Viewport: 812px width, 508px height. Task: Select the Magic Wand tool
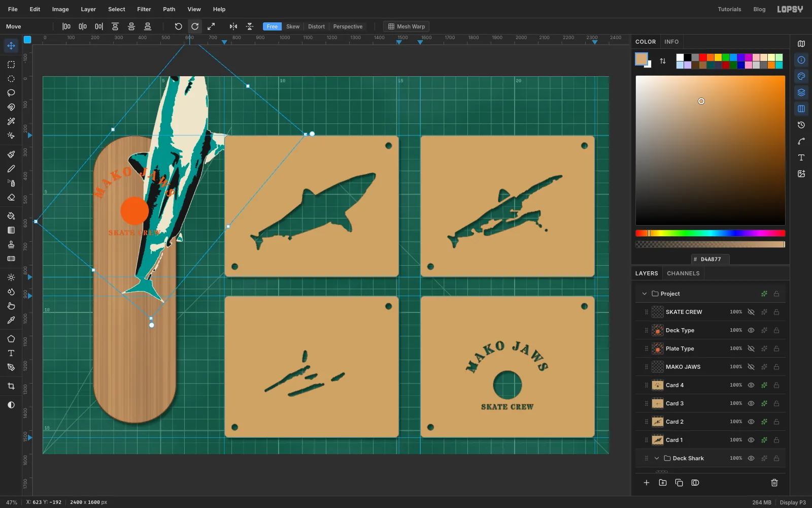(x=11, y=121)
